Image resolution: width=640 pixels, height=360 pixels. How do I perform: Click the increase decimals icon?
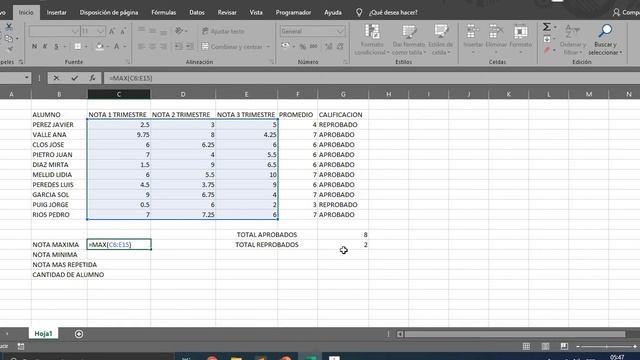point(329,47)
